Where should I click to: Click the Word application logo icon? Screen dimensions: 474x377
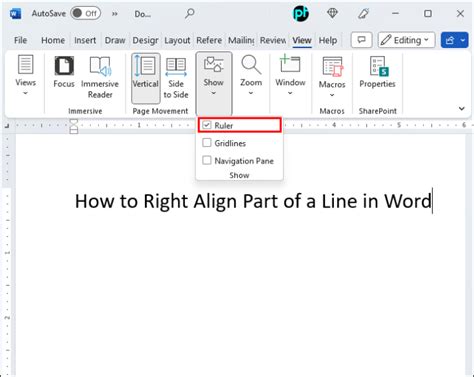point(15,14)
